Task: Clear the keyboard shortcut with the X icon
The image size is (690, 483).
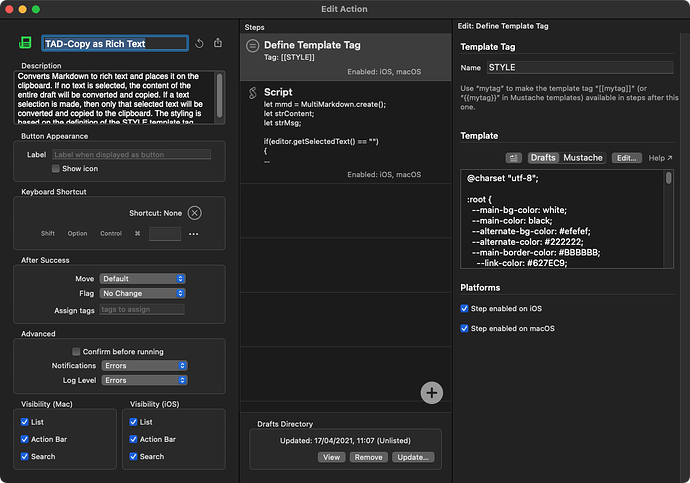Action: point(195,213)
